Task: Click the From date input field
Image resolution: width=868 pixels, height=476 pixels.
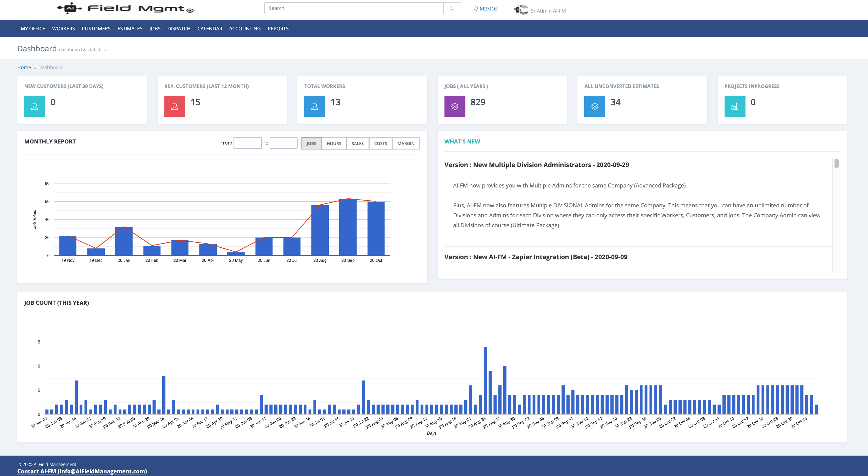Action: point(247,143)
